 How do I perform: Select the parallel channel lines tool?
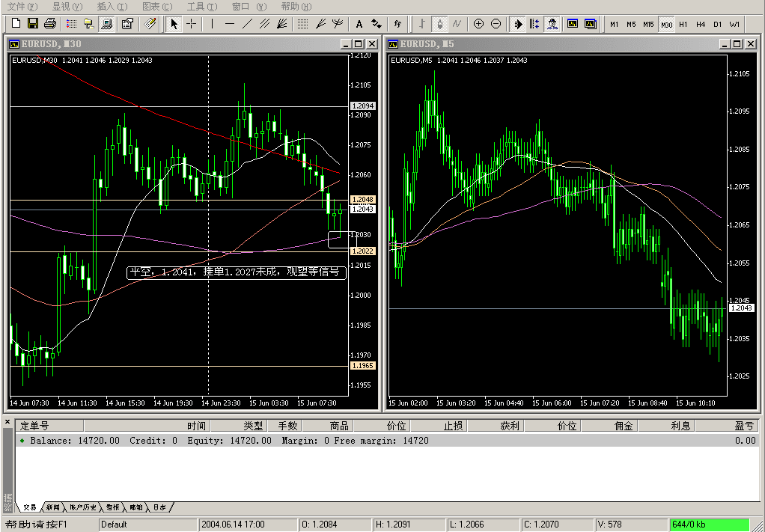264,23
